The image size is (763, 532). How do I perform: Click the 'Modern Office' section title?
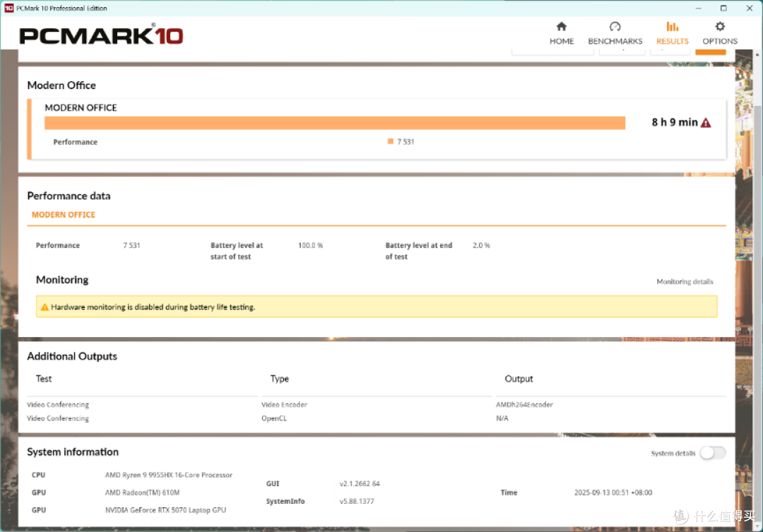point(61,85)
